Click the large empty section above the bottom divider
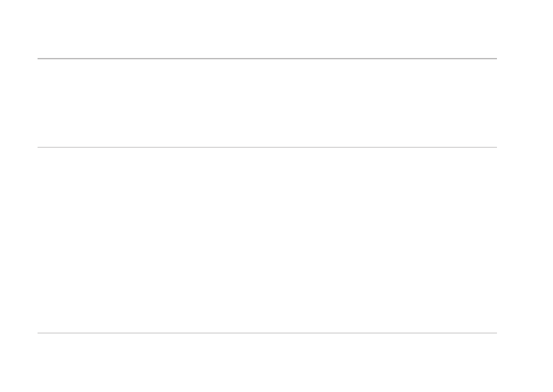553x392 pixels. click(x=267, y=240)
